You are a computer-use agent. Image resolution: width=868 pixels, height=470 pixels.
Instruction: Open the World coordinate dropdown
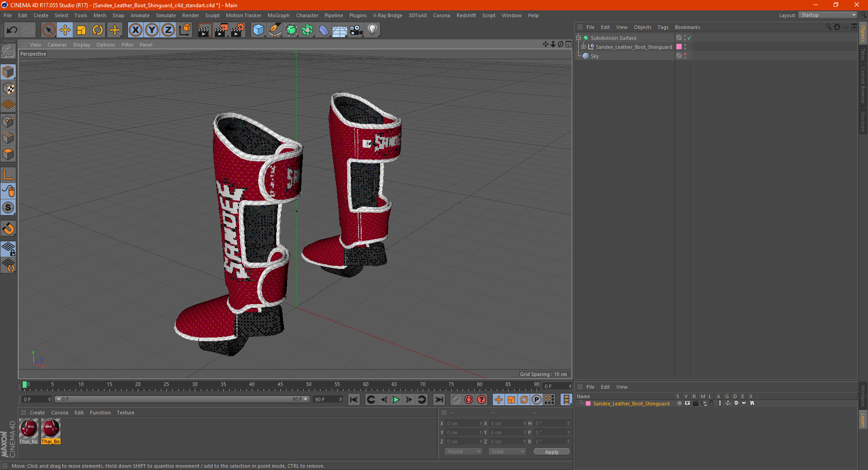(463, 451)
